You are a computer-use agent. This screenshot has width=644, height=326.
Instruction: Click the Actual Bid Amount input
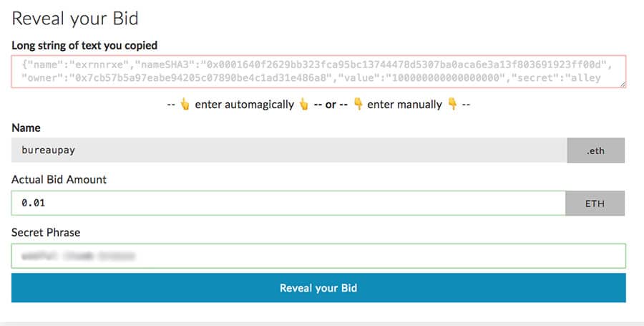(288, 203)
